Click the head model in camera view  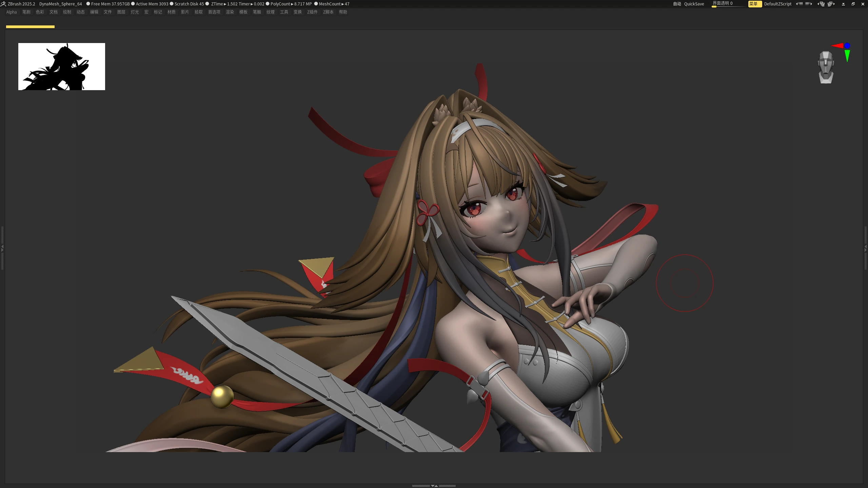tap(826, 67)
